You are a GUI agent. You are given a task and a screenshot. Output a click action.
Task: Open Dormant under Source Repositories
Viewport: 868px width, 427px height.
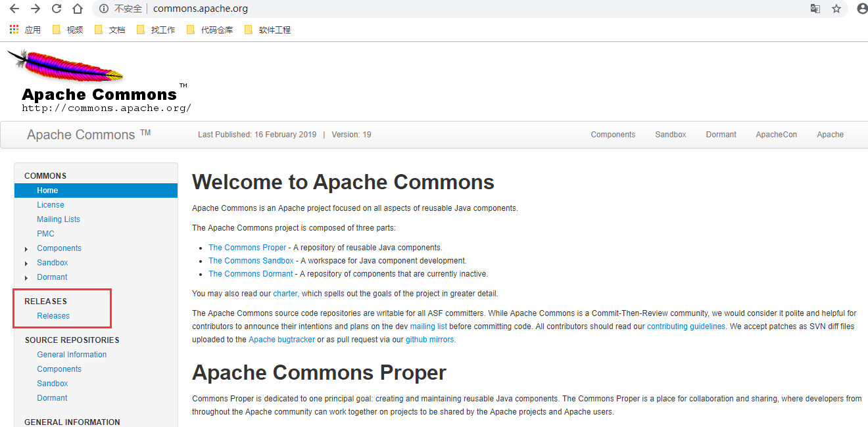pyautogui.click(x=53, y=398)
